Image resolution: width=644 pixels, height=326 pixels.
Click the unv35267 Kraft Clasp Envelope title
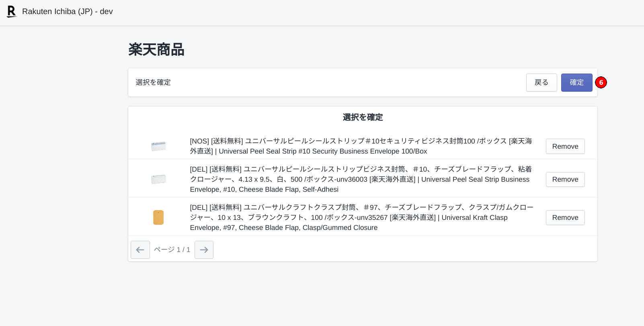coord(362,217)
